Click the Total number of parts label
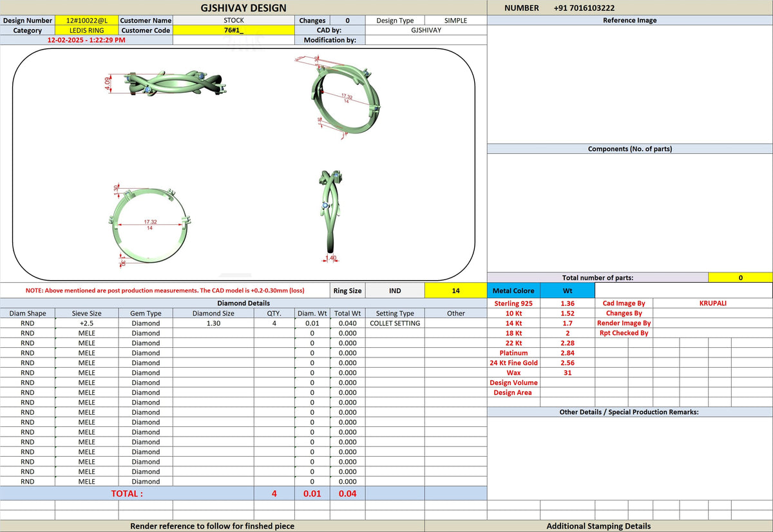This screenshot has height=532, width=773. tap(598, 278)
